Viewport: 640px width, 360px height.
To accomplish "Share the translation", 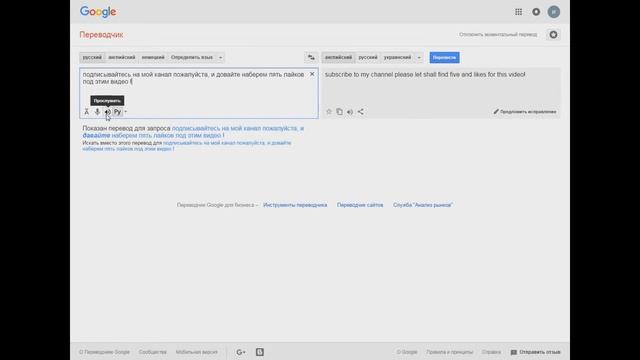I will [360, 111].
